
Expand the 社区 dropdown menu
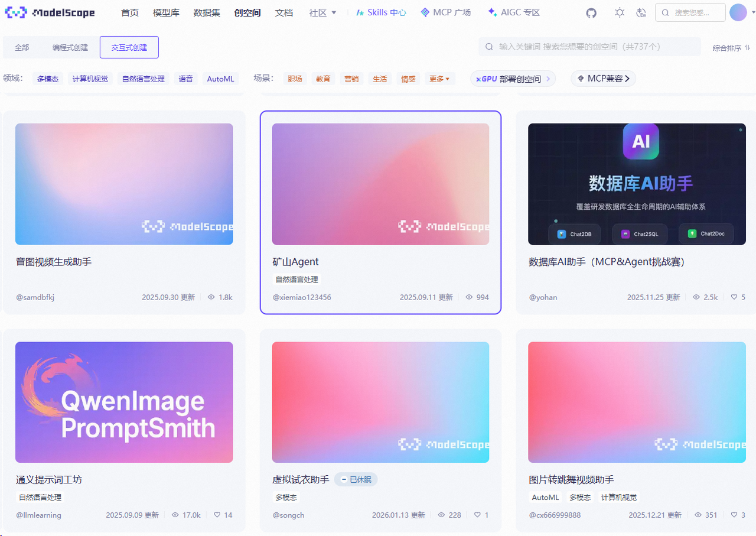[x=322, y=12]
